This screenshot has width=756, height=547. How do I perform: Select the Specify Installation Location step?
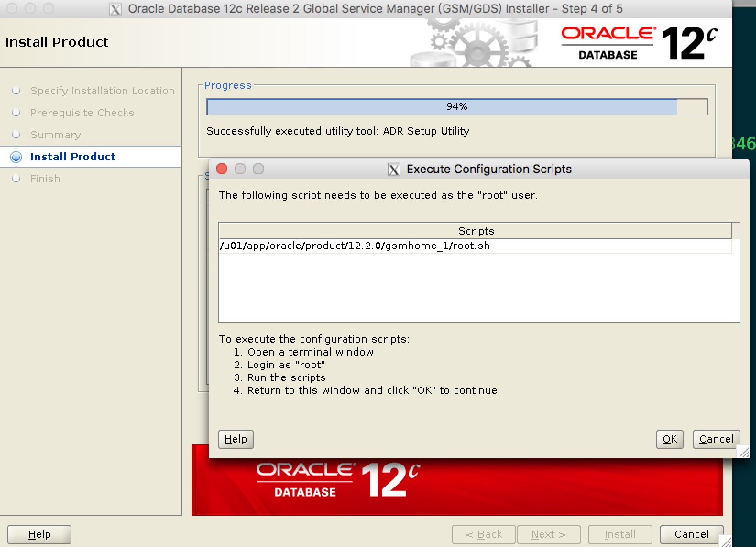coord(102,91)
